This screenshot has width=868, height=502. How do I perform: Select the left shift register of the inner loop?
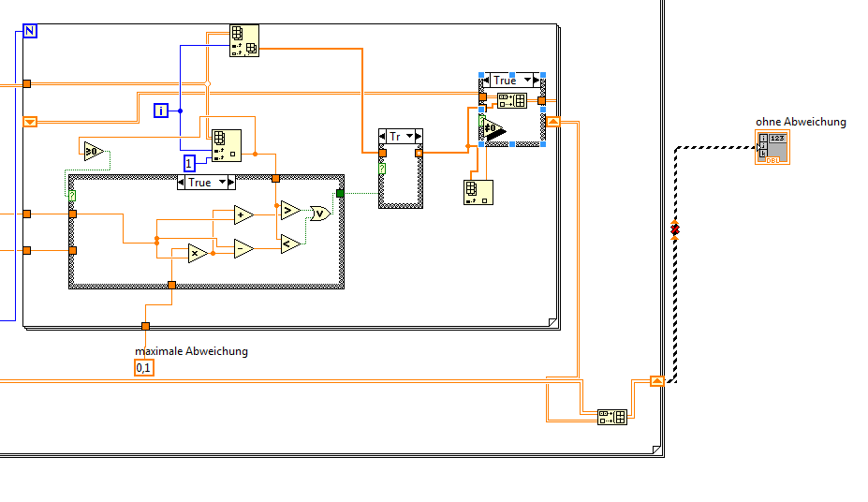pyautogui.click(x=30, y=122)
